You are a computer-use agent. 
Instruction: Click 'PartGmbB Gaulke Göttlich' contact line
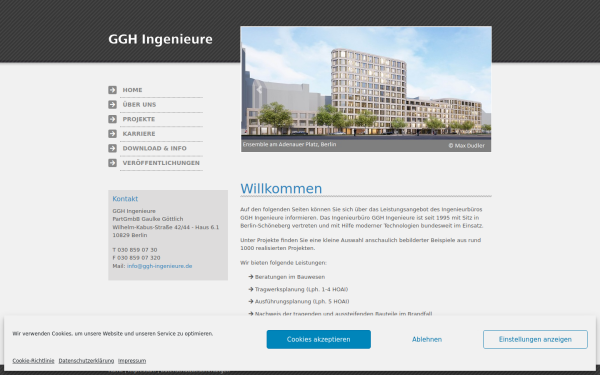(148, 219)
